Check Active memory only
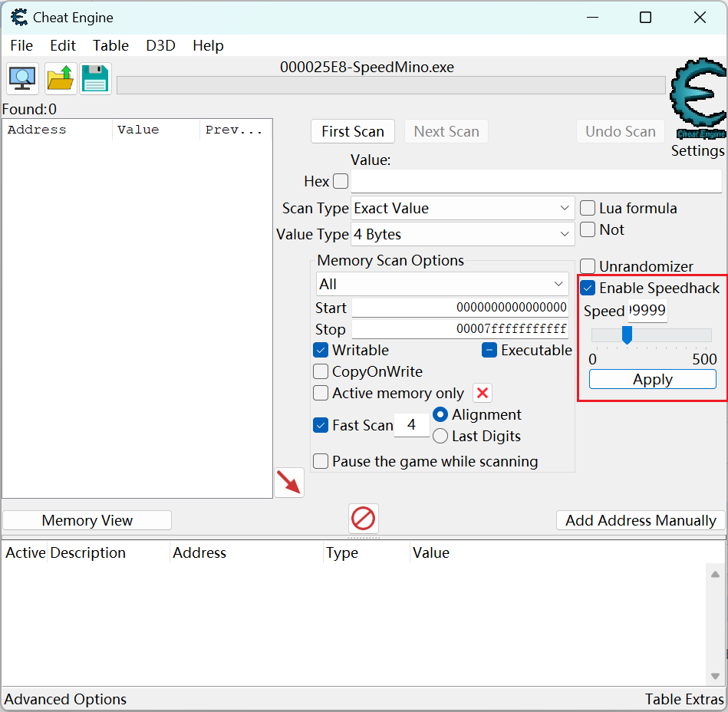 321,393
